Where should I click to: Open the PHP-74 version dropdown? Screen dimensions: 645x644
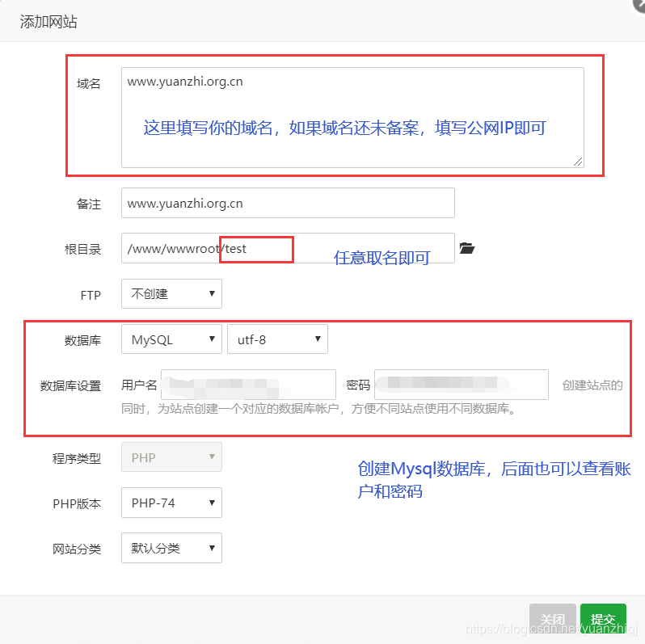pos(171,503)
